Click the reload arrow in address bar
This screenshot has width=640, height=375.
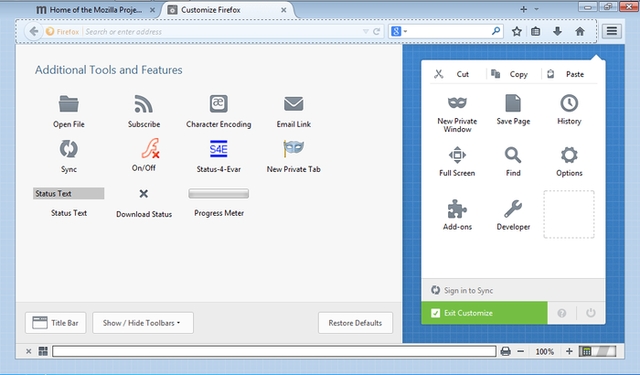coord(376,31)
